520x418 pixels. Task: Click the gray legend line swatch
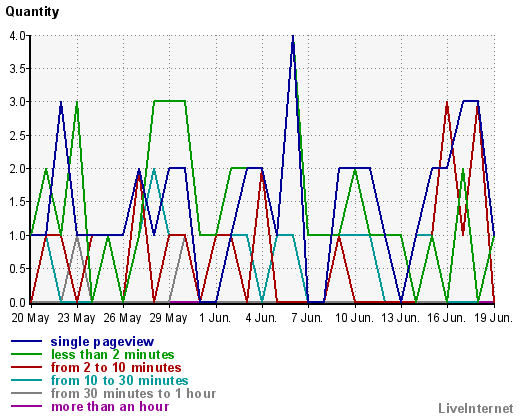27,393
